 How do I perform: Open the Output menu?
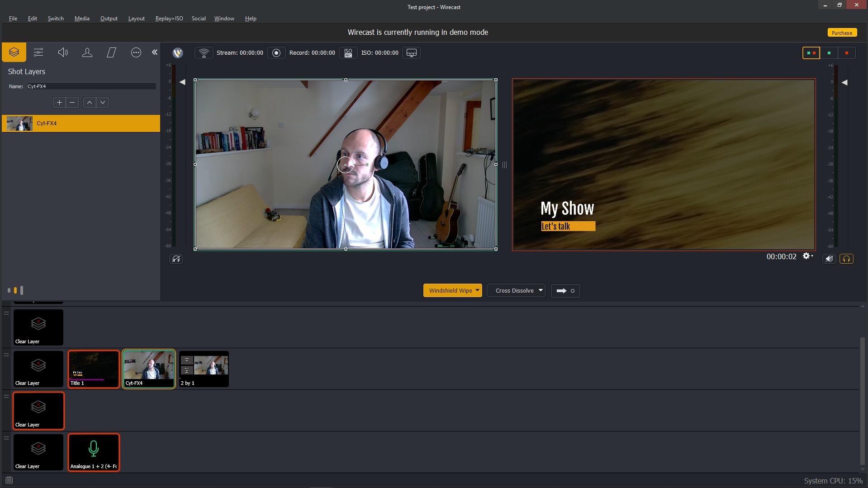tap(109, 19)
